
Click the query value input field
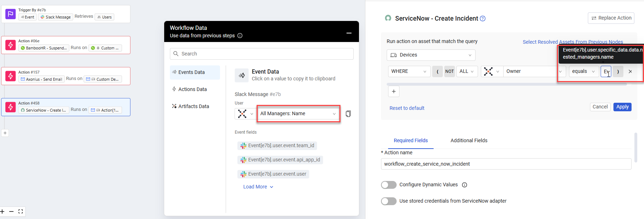click(x=606, y=71)
